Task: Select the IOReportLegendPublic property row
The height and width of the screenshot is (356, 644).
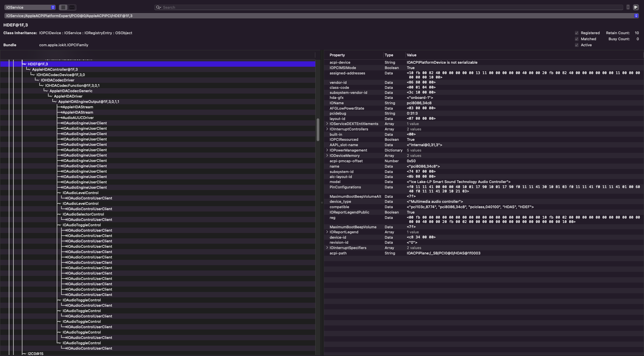Action: pyautogui.click(x=483, y=212)
